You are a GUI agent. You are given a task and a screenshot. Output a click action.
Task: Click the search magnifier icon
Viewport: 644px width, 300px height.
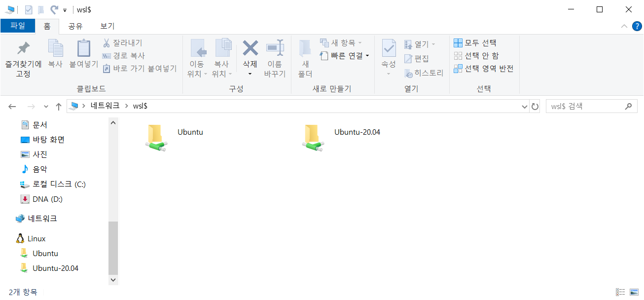pos(628,106)
